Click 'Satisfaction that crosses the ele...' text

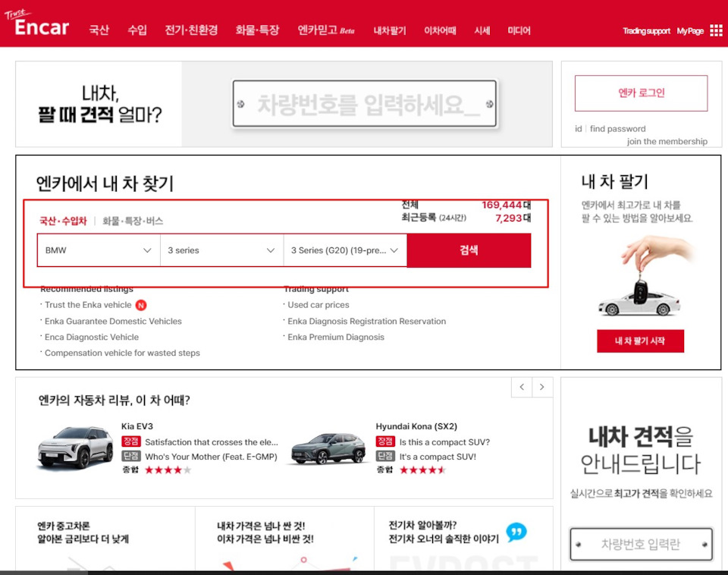click(212, 442)
